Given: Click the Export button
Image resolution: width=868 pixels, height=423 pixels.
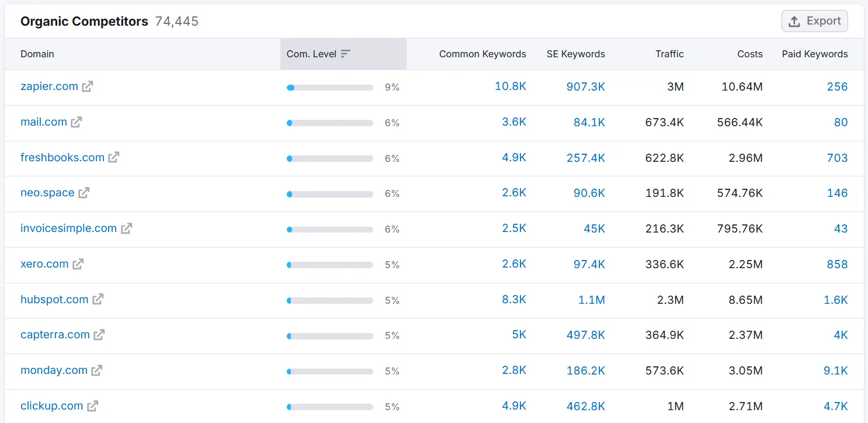Looking at the screenshot, I should pos(815,21).
